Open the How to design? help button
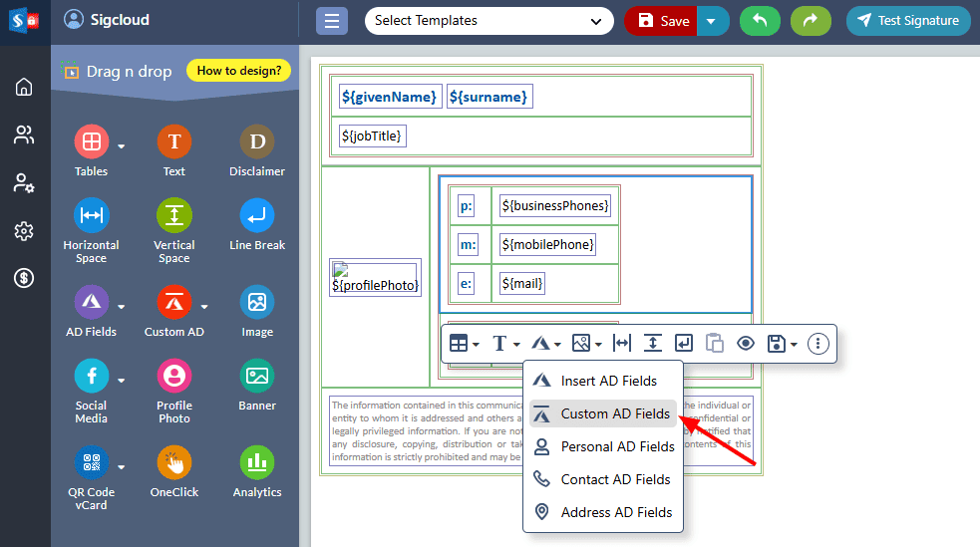The image size is (980, 547). (238, 71)
